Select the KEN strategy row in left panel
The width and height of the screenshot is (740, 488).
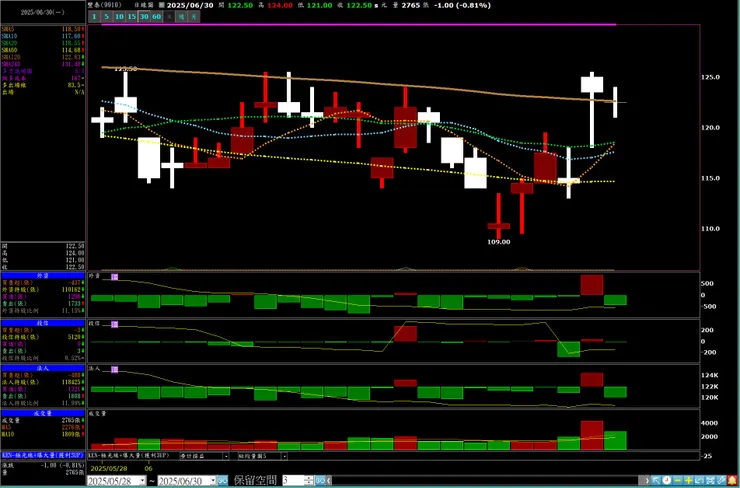[43, 456]
